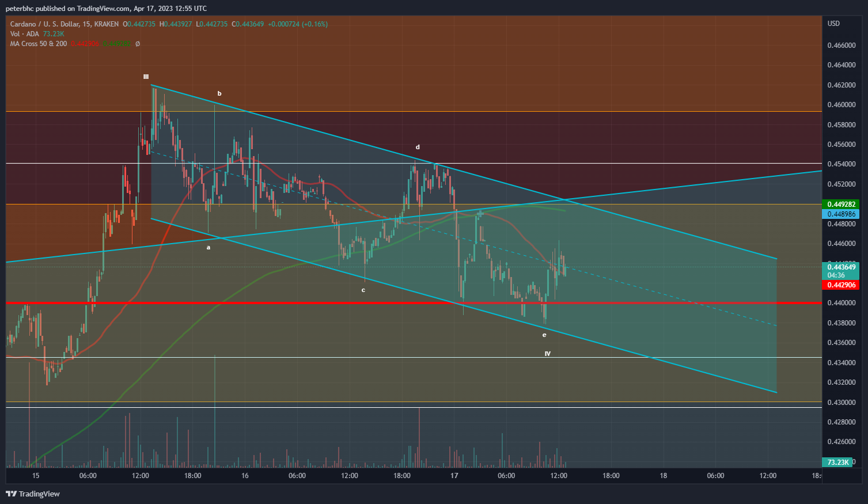
Task: Click the 0.464000 price axis label
Action: (x=842, y=65)
